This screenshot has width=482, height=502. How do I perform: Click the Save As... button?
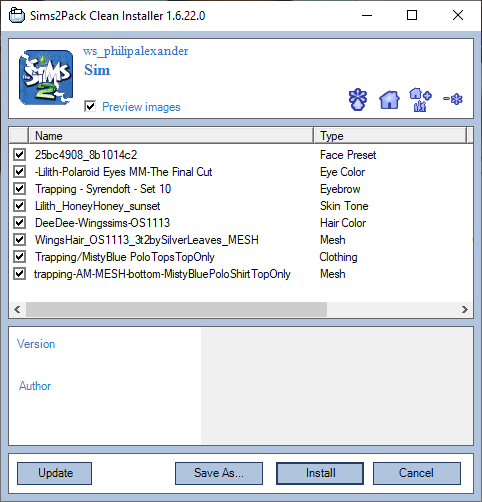click(219, 473)
